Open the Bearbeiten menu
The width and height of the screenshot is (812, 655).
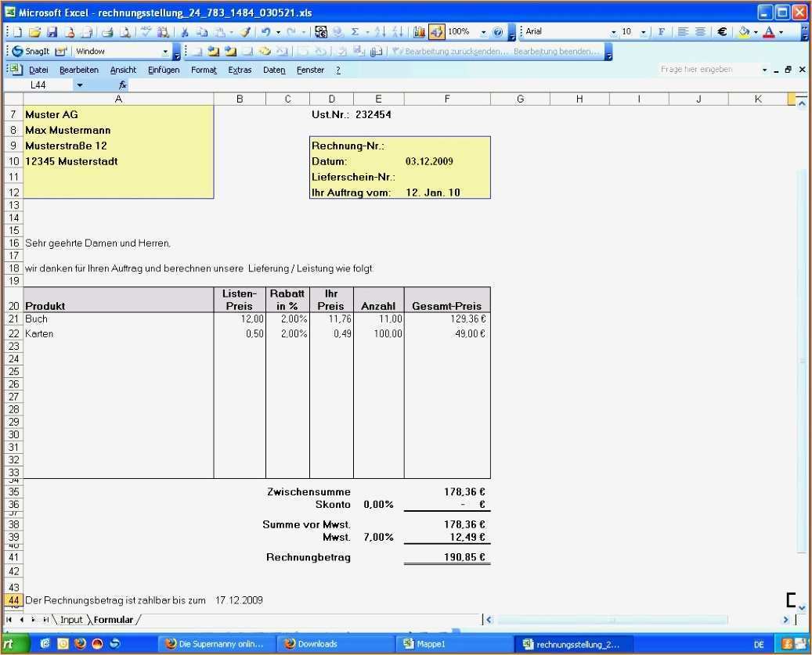[x=79, y=70]
